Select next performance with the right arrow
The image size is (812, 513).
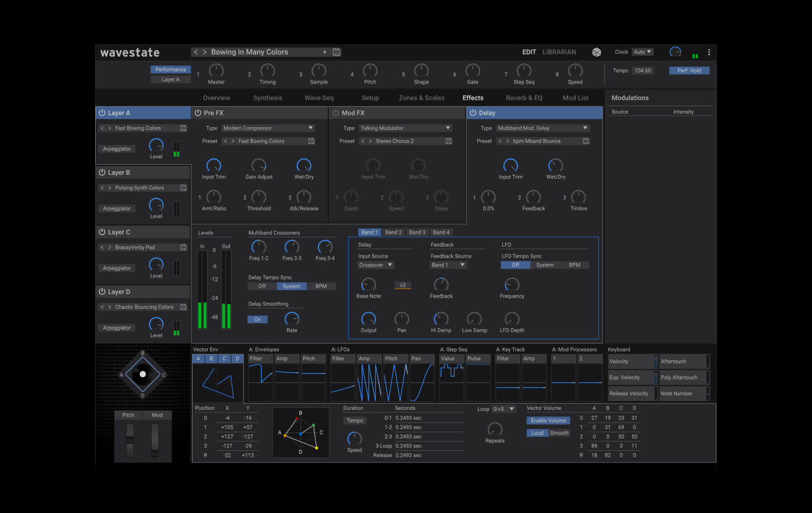(204, 52)
